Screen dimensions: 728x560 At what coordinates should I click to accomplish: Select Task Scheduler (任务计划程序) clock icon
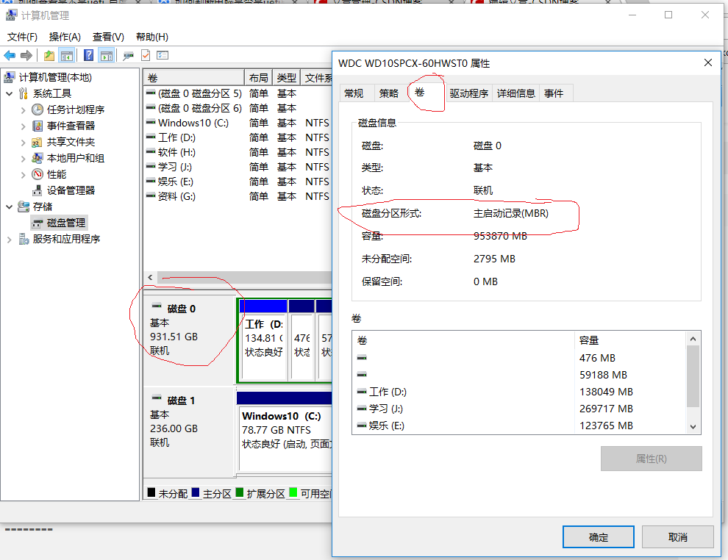[x=38, y=110]
